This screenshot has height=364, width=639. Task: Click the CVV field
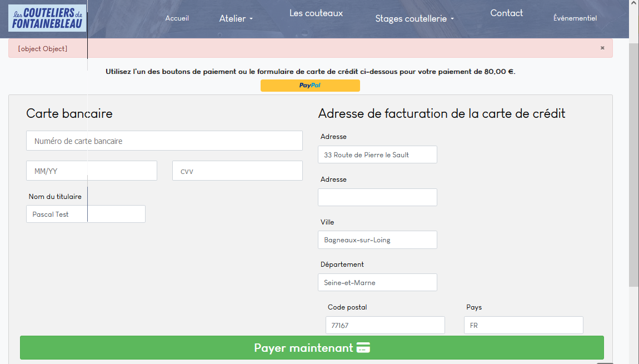tap(238, 171)
